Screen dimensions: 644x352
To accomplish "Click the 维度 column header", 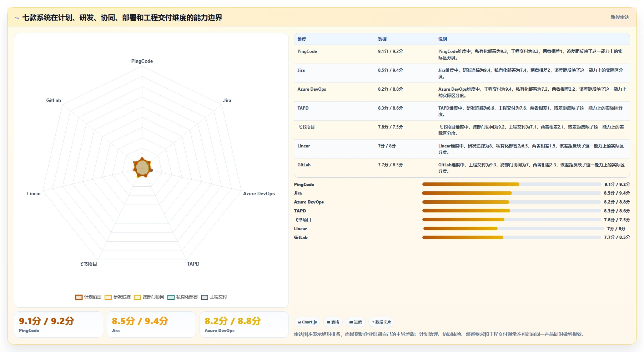I will point(302,39).
